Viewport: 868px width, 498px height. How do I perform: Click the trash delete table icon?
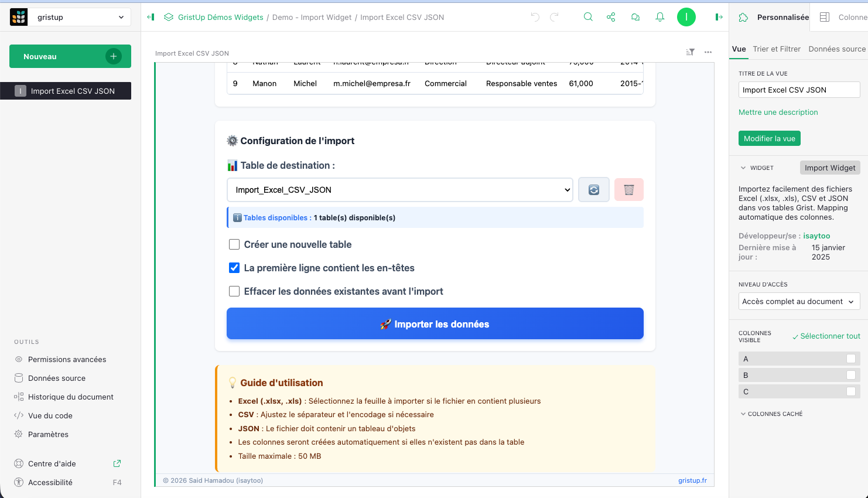(x=629, y=190)
